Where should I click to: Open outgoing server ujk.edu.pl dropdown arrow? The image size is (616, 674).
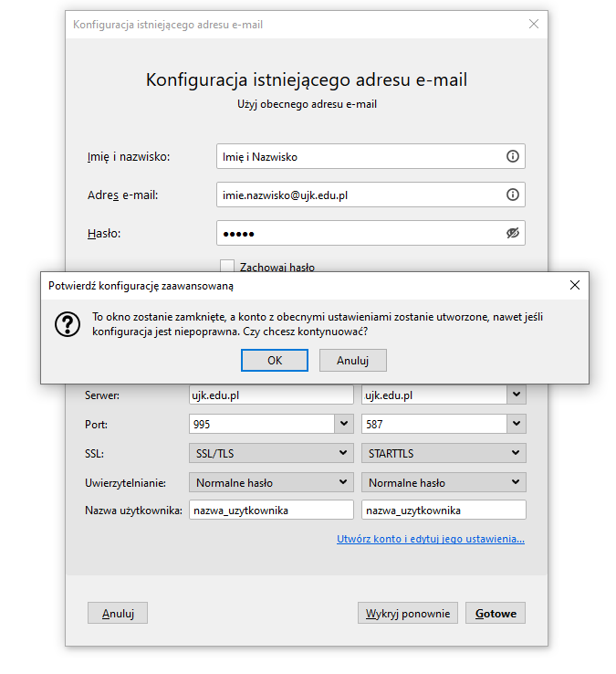click(x=517, y=395)
